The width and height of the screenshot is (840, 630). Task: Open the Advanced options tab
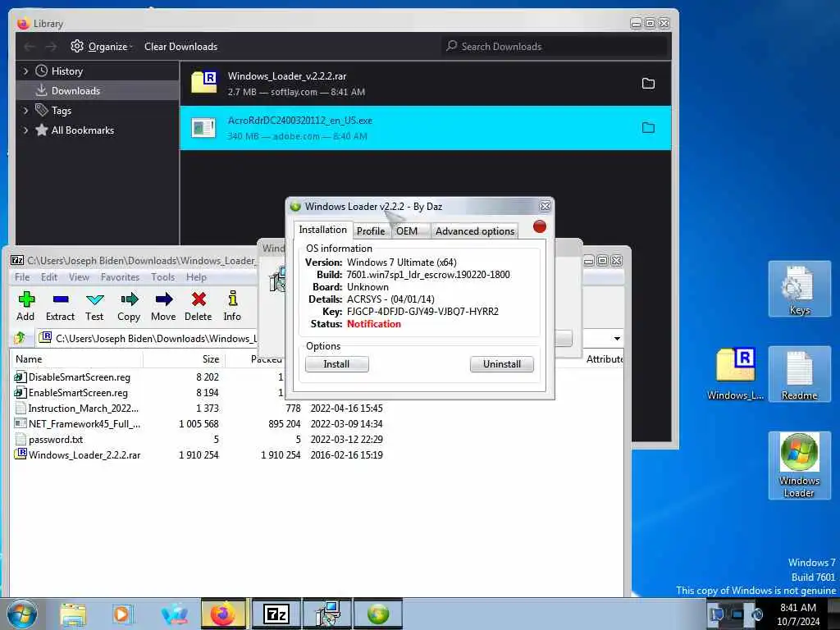coord(475,231)
